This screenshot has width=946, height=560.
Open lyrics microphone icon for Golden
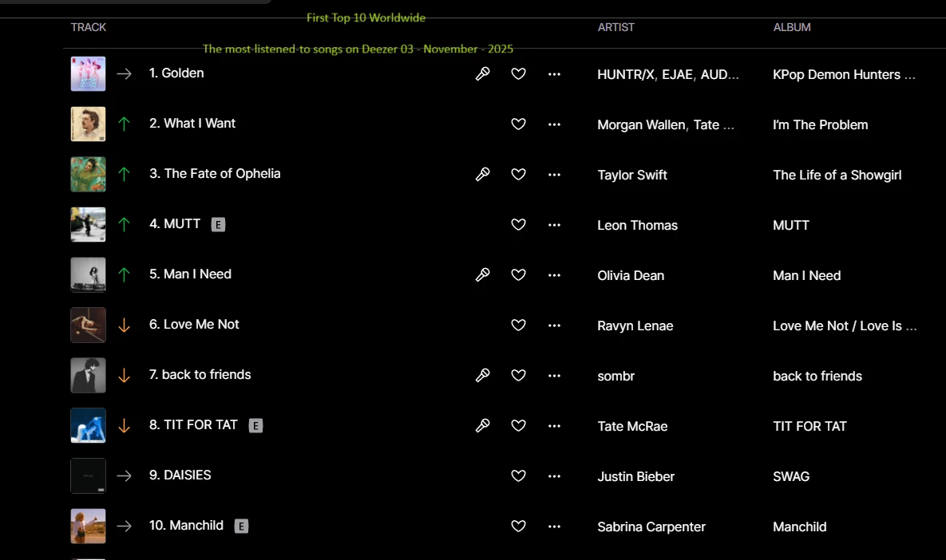point(483,73)
